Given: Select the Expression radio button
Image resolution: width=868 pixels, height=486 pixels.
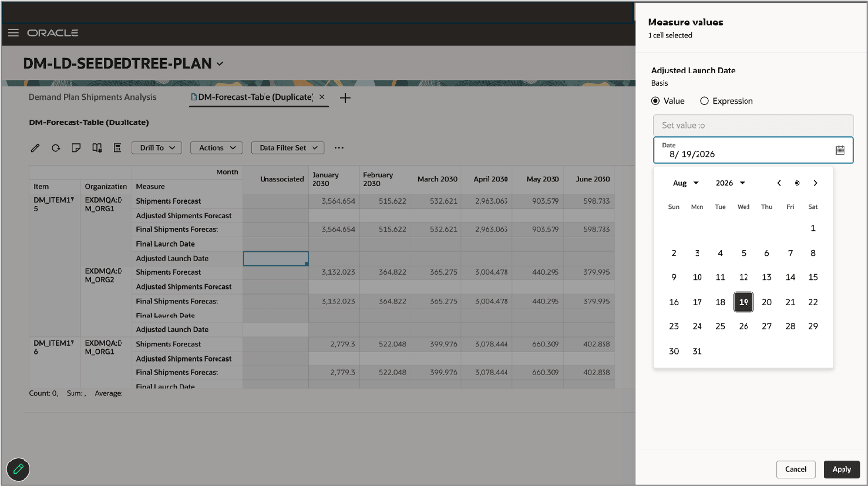Looking at the screenshot, I should 704,101.
